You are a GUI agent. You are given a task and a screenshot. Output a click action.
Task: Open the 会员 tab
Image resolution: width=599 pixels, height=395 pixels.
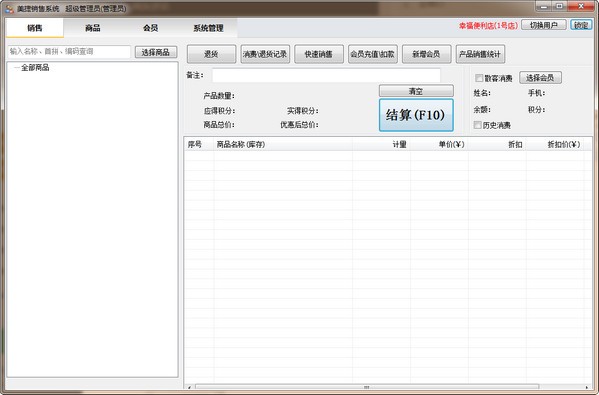pyautogui.click(x=151, y=28)
